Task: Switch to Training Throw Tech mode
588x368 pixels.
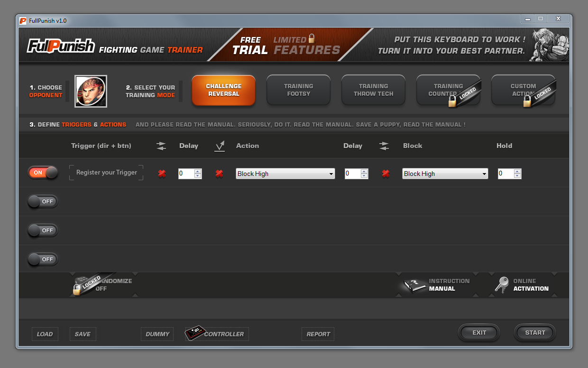Action: 373,90
